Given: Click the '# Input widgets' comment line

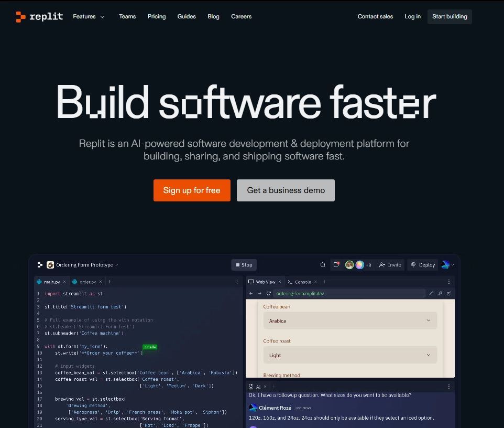Looking at the screenshot, I should click(74, 366).
